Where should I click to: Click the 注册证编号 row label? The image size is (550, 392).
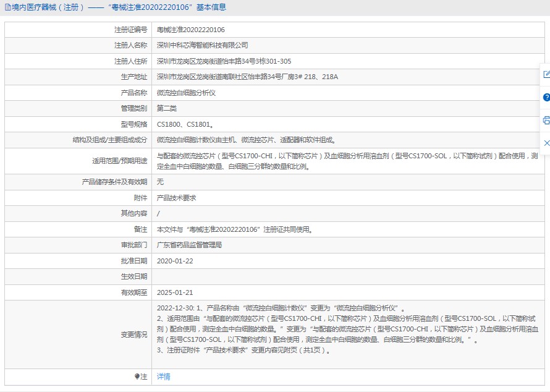pyautogui.click(x=130, y=30)
